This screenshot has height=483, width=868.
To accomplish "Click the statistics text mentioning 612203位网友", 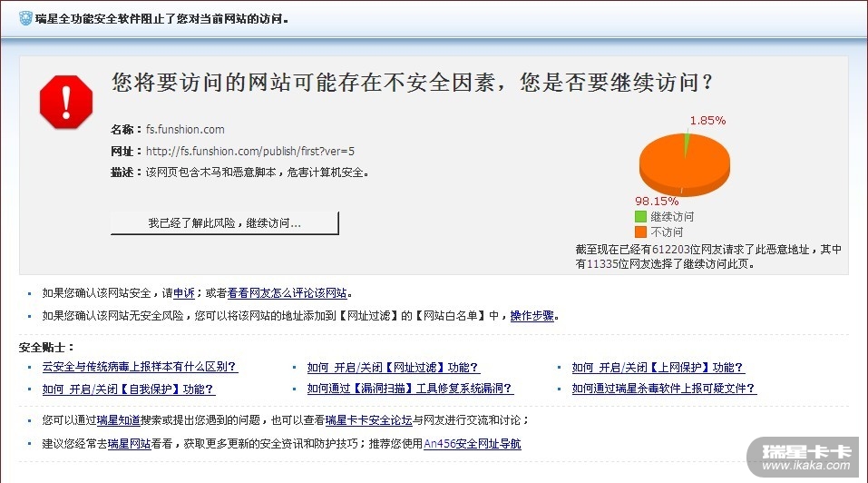I will 708,256.
